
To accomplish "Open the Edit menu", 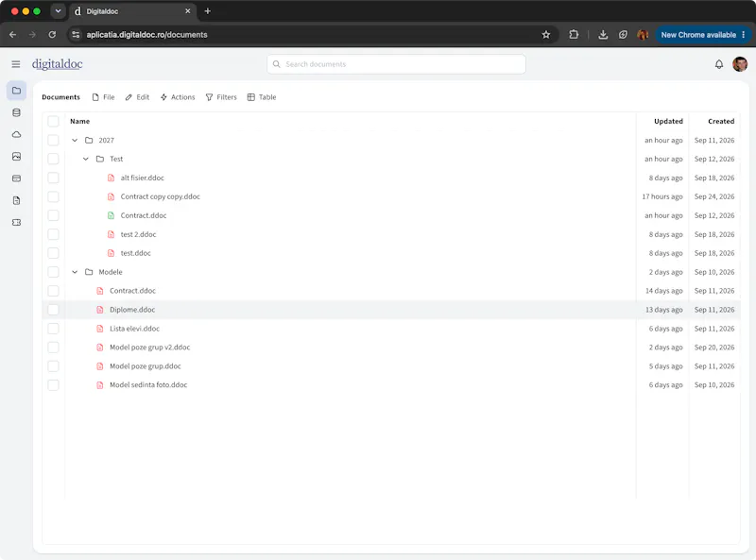I will pos(137,97).
